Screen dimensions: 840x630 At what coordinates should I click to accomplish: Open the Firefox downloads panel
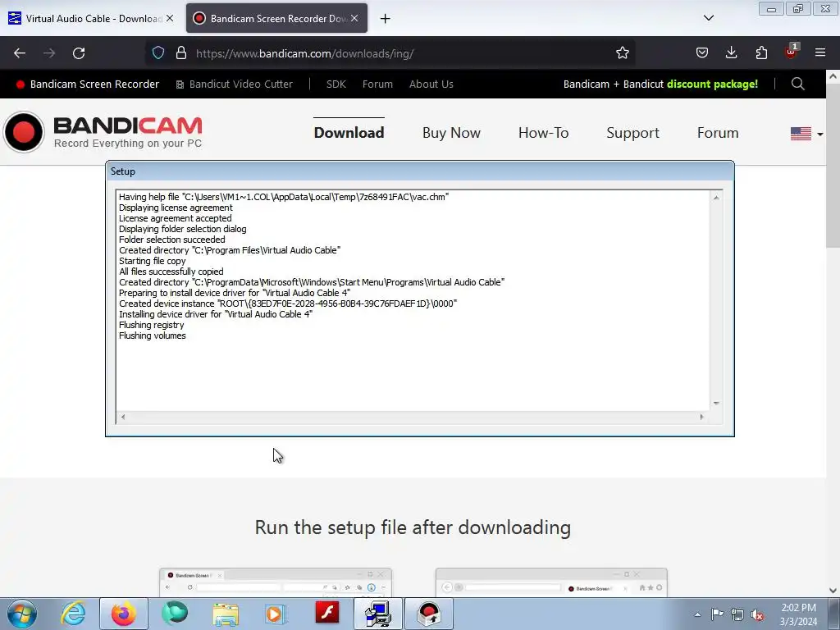click(x=731, y=53)
